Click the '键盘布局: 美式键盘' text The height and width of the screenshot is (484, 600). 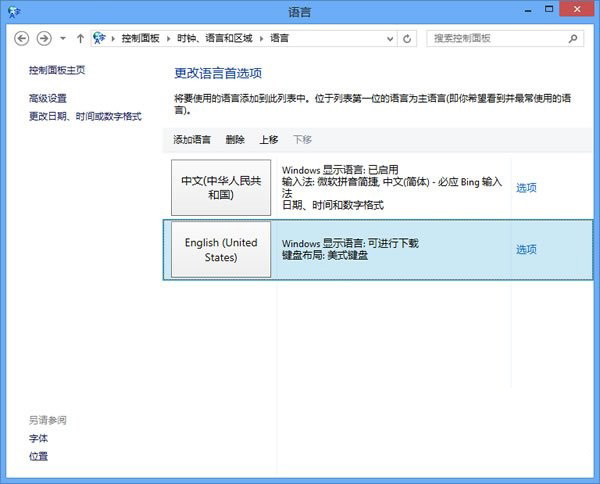[x=325, y=255]
